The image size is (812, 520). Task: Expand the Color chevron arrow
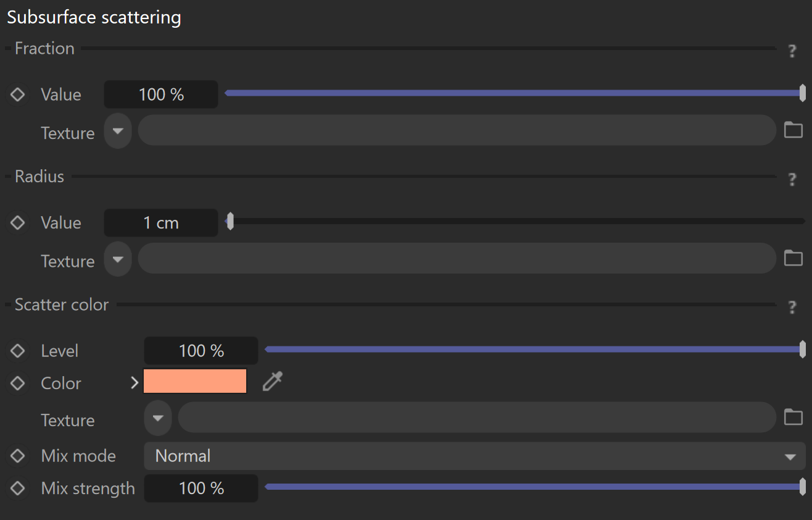135,383
